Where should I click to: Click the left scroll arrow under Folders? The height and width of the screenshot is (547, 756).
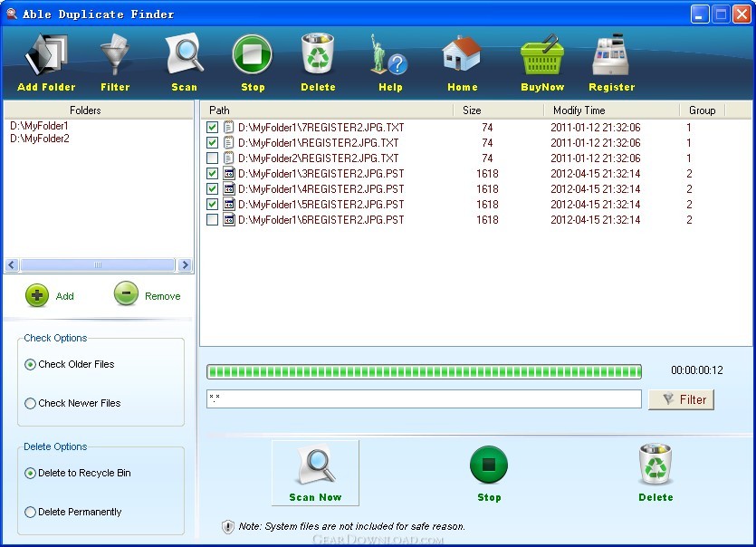pyautogui.click(x=12, y=264)
